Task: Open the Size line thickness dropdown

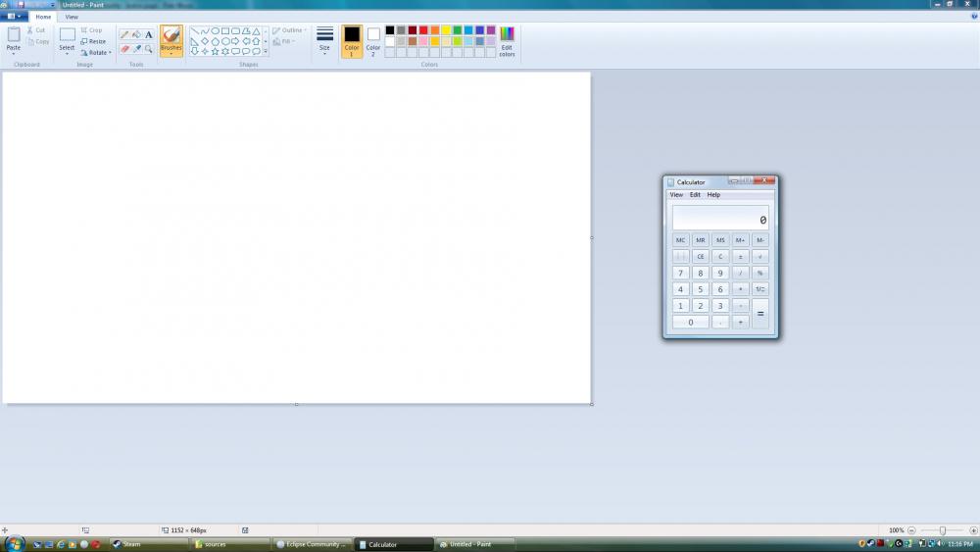Action: click(x=324, y=41)
